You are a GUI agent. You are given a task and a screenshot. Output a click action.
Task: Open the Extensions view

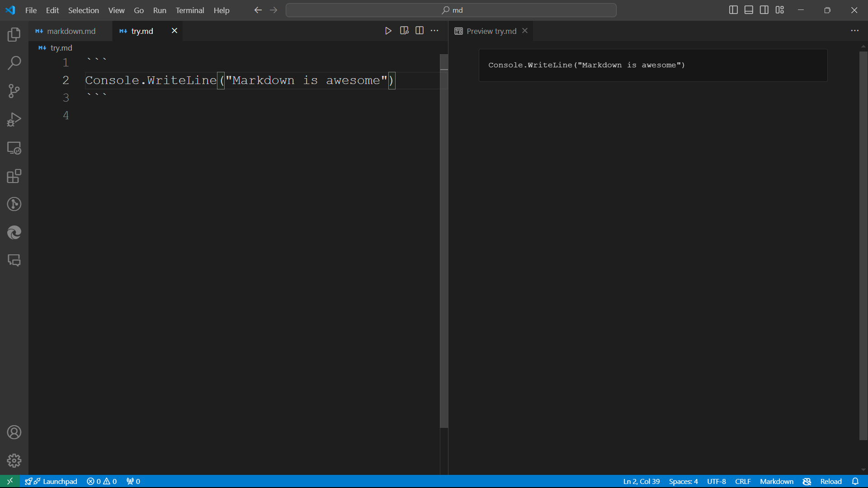point(14,176)
